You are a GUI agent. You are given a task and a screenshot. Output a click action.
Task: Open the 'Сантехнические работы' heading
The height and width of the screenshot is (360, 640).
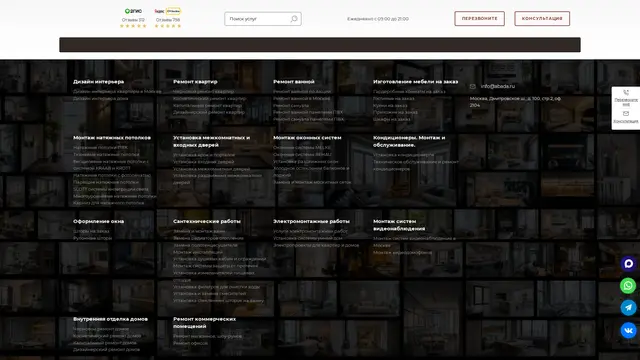207,221
